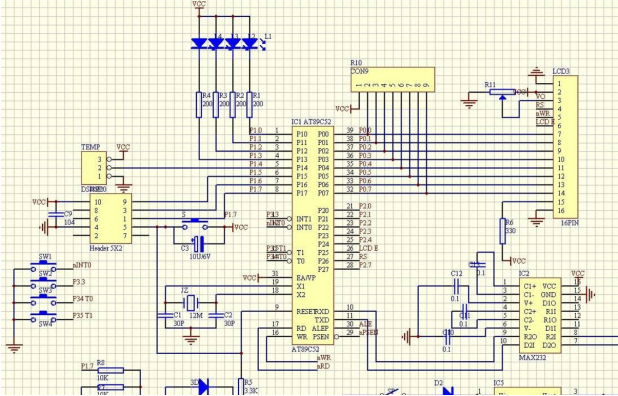Select the R11 potentiometer symbol
Screen dimensions: 618x396
502,93
